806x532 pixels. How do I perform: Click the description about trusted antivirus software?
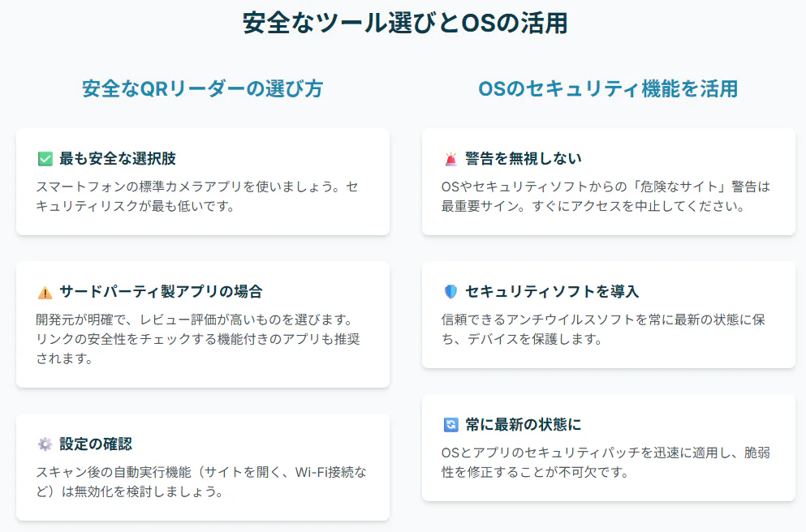click(603, 329)
